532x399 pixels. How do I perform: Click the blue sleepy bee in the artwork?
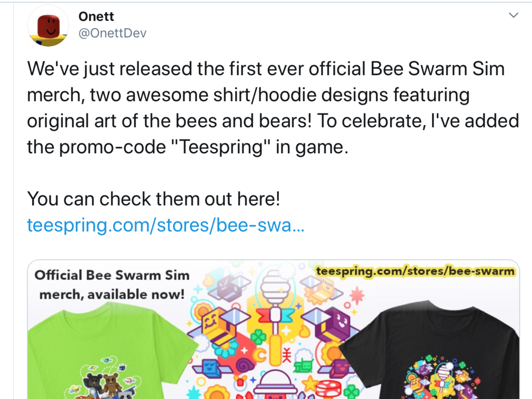pyautogui.click(x=211, y=368)
